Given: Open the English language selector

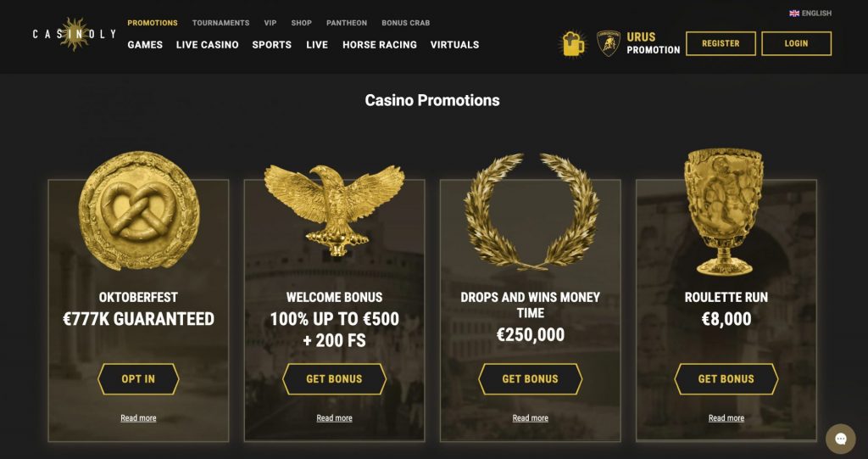Looking at the screenshot, I should pyautogui.click(x=811, y=14).
